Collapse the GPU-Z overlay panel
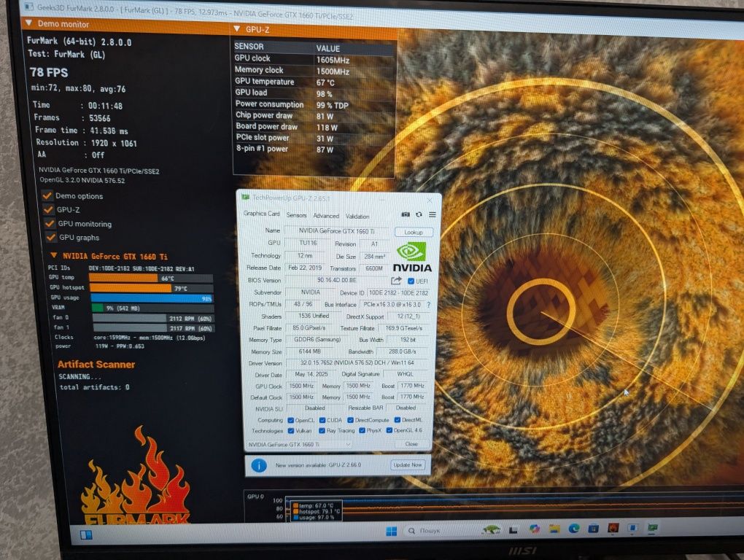This screenshot has height=560, width=744. click(x=237, y=29)
